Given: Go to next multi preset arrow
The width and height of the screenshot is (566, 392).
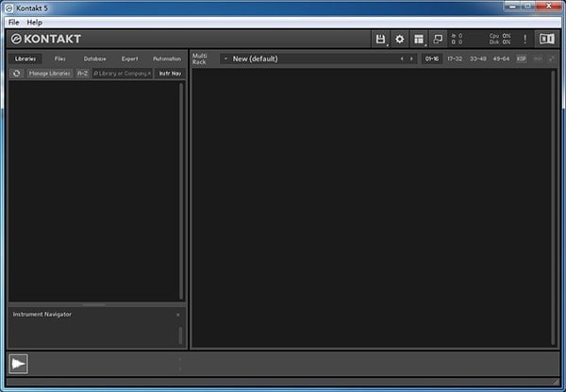Looking at the screenshot, I should click(x=411, y=58).
